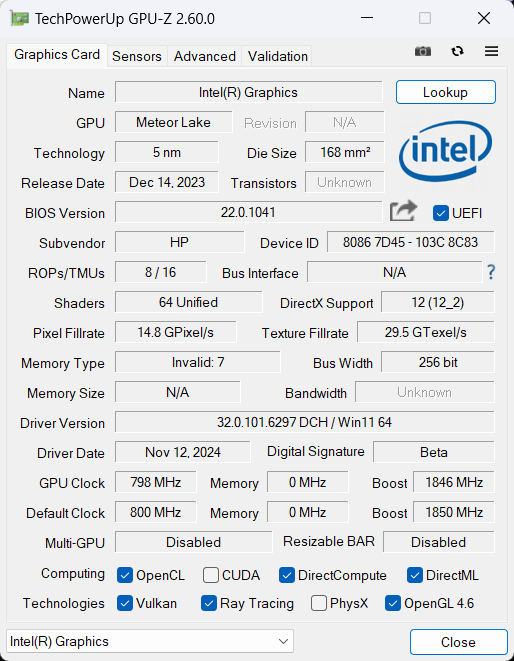Image resolution: width=514 pixels, height=661 pixels.
Task: Open the hamburger menu icon
Action: point(491,51)
